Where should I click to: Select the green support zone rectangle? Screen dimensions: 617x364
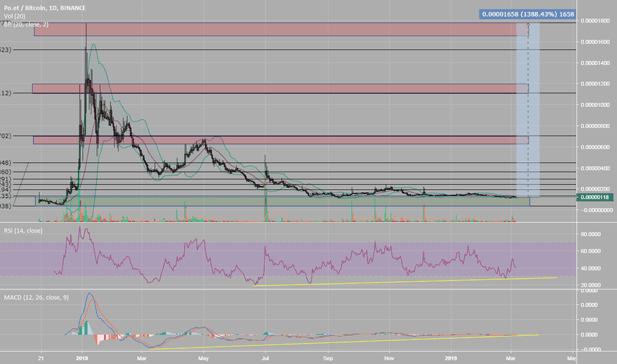coord(283,201)
